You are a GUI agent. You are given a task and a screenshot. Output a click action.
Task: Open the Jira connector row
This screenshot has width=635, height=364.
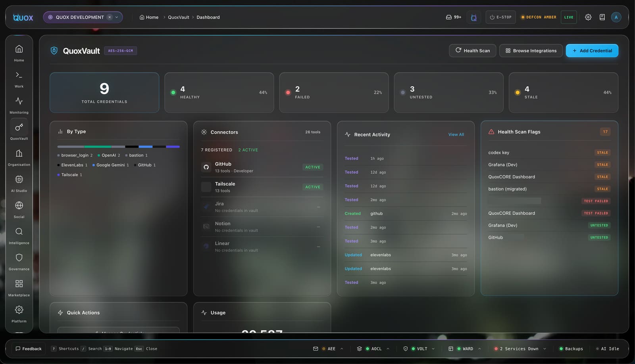click(262, 207)
